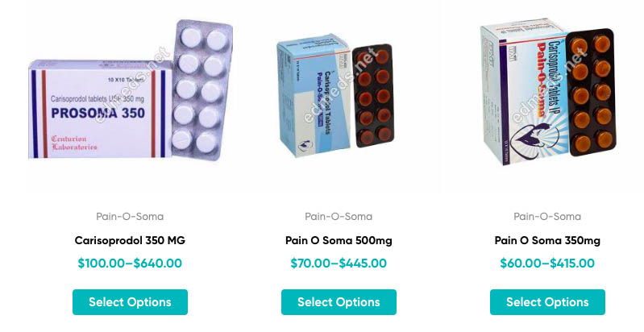
Task: Click the $70.00–$445.00 price range
Action: tap(339, 263)
